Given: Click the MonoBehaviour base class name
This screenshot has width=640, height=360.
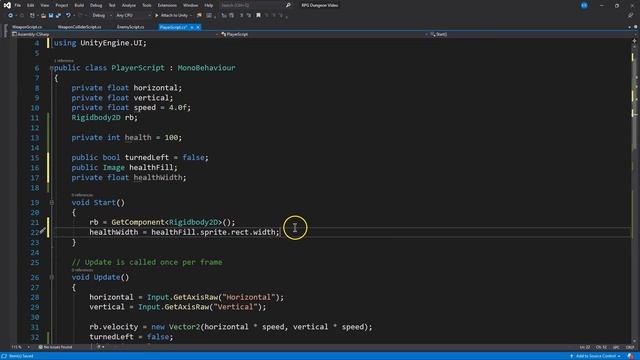Looking at the screenshot, I should [x=206, y=68].
